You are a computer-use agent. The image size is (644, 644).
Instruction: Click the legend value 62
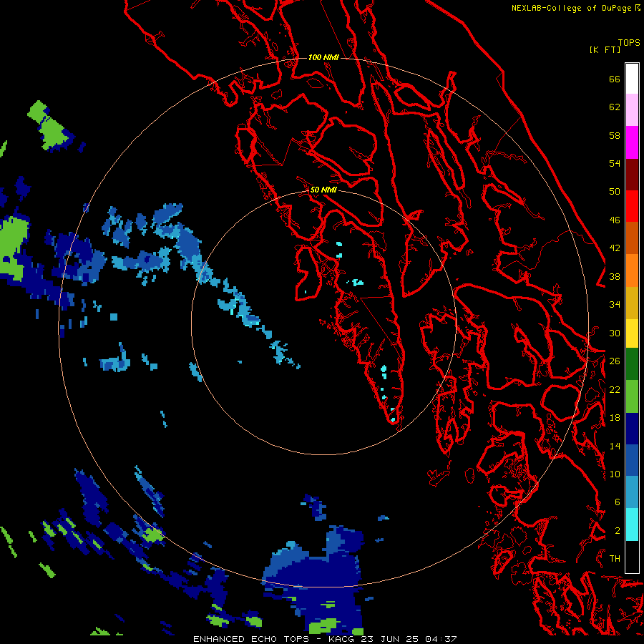point(615,107)
